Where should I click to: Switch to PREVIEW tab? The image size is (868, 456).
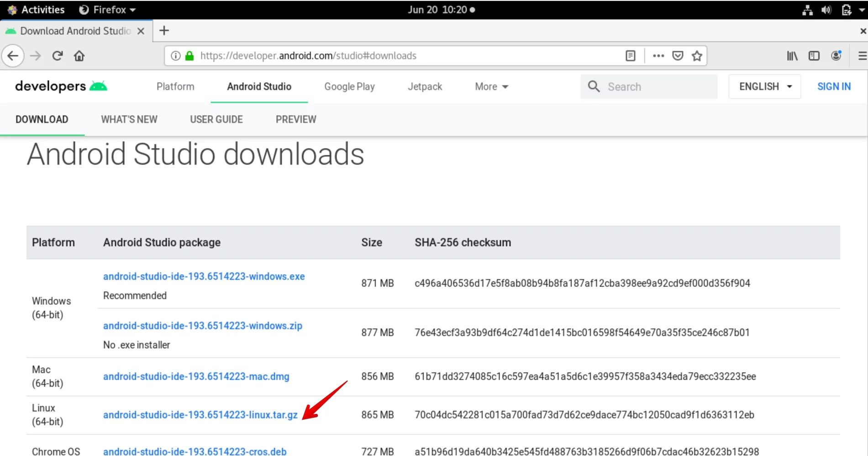(x=296, y=119)
